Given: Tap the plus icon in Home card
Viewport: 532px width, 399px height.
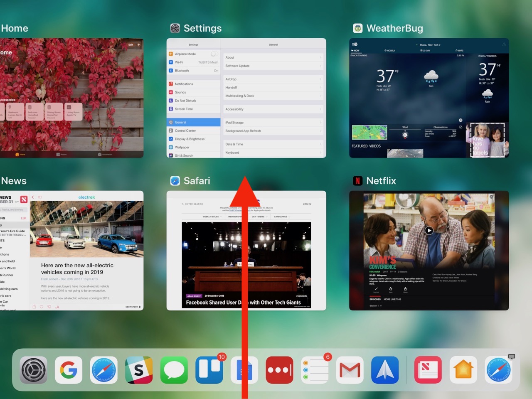Looking at the screenshot, I should tap(139, 44).
